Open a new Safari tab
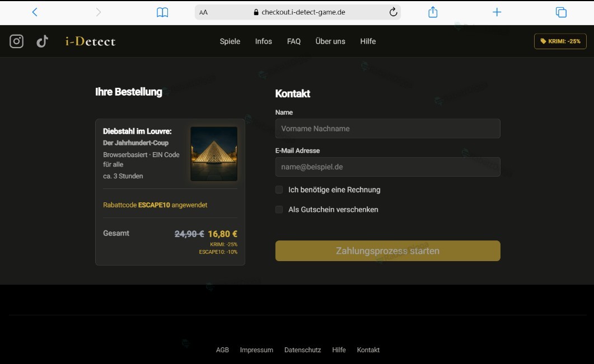 point(497,12)
